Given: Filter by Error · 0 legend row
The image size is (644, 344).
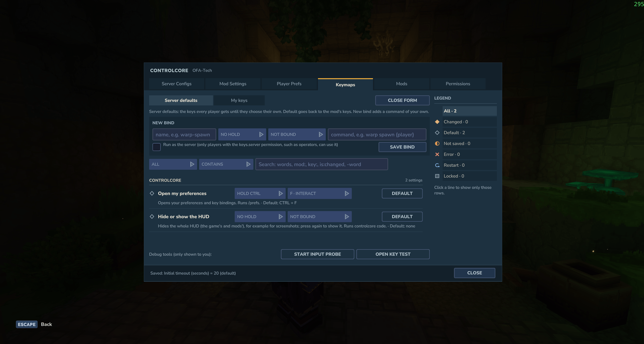Looking at the screenshot, I should coord(469,154).
